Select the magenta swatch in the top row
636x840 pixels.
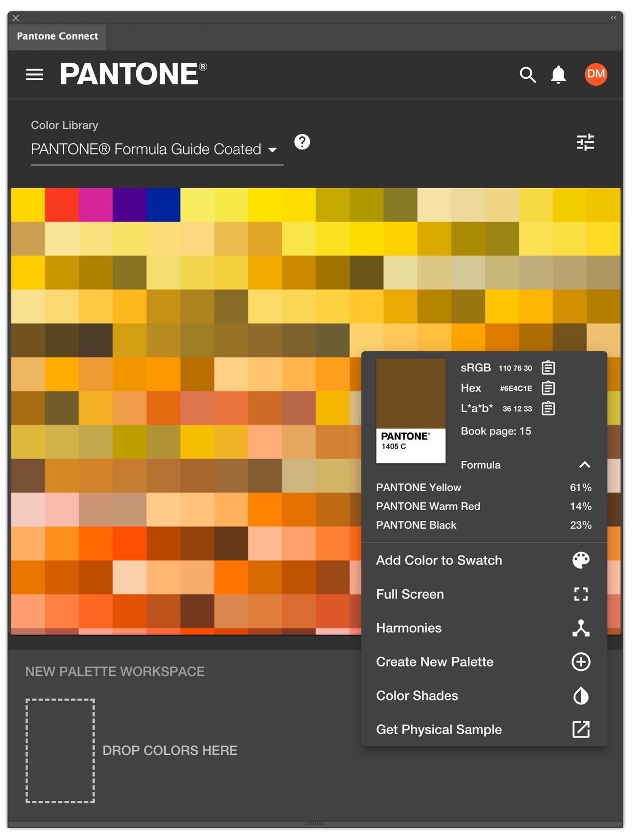point(96,205)
